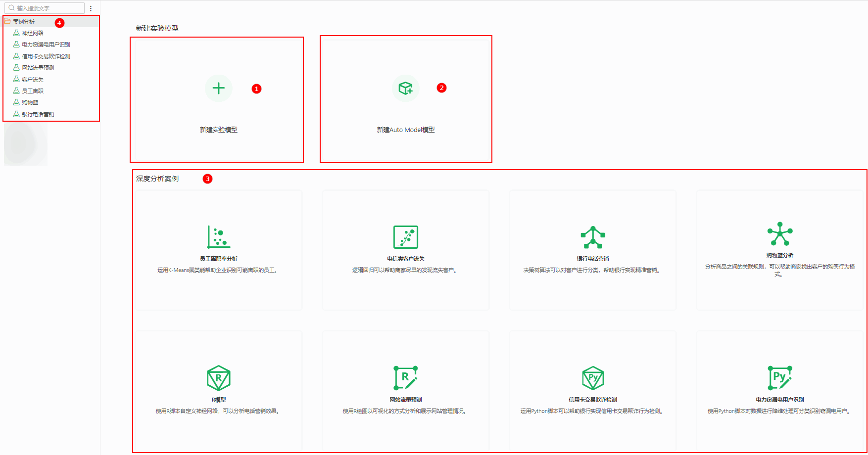Select 购物篮 in the tree
Viewport: 868px width, 455px height.
30,102
